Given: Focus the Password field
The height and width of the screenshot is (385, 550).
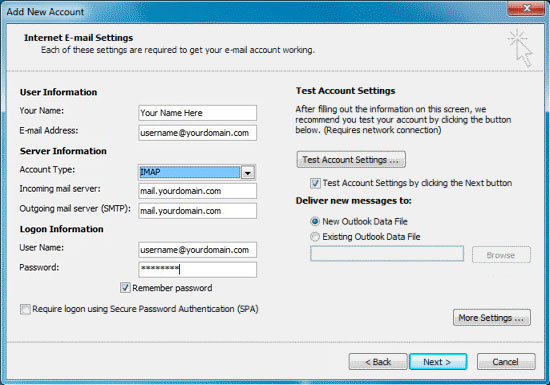Looking at the screenshot, I should pyautogui.click(x=197, y=269).
